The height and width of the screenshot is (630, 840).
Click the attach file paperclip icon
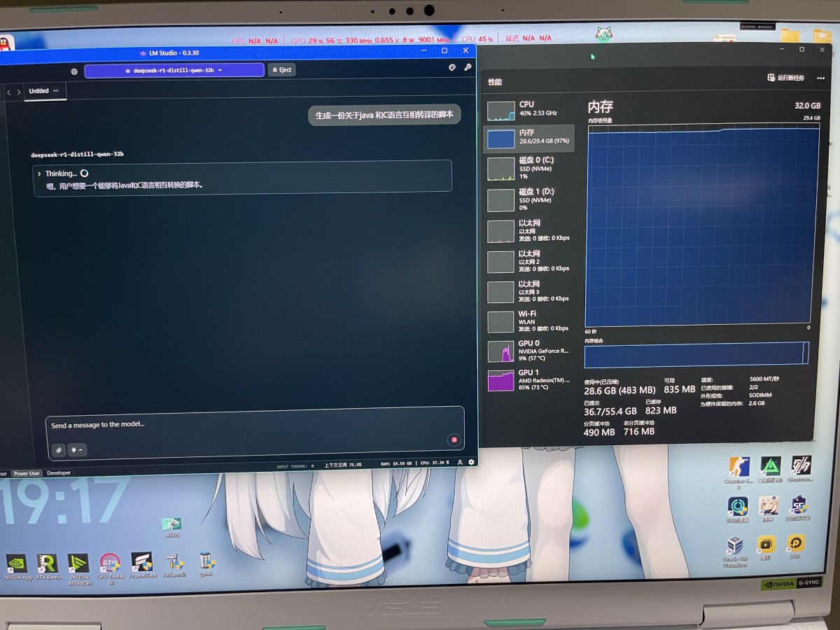pyautogui.click(x=59, y=449)
